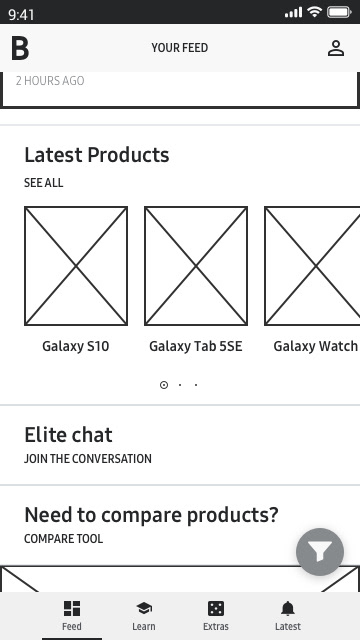Select the Feed dashboard icon
360x640 pixels.
tap(72, 608)
